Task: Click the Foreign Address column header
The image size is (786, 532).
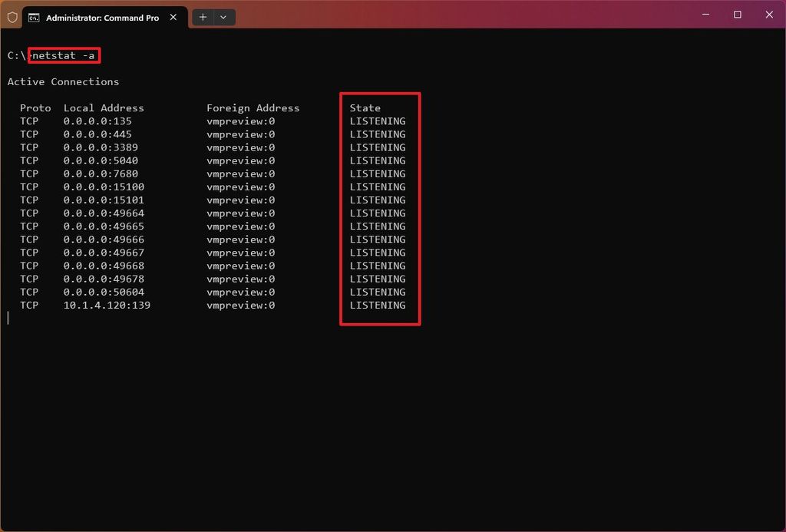Action: [253, 107]
